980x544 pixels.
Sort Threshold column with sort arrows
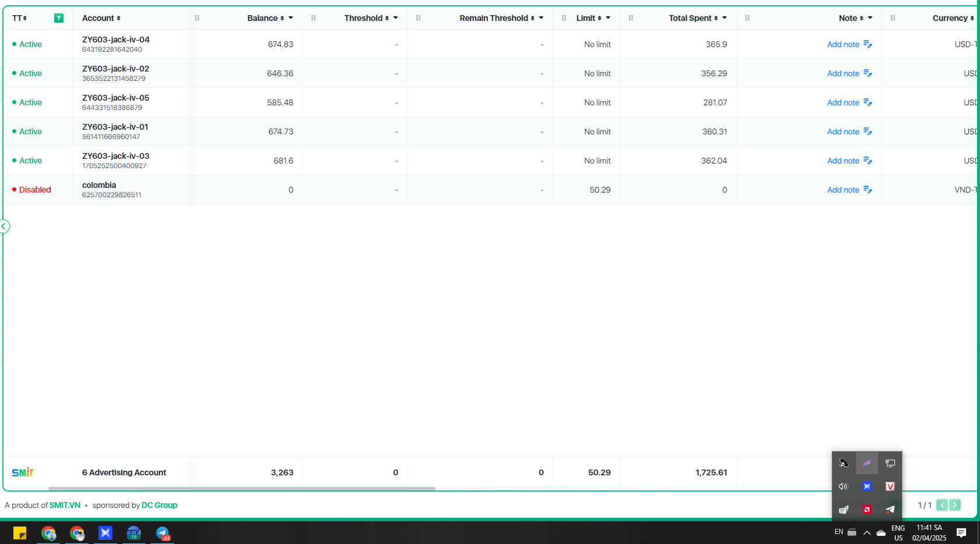coord(387,18)
